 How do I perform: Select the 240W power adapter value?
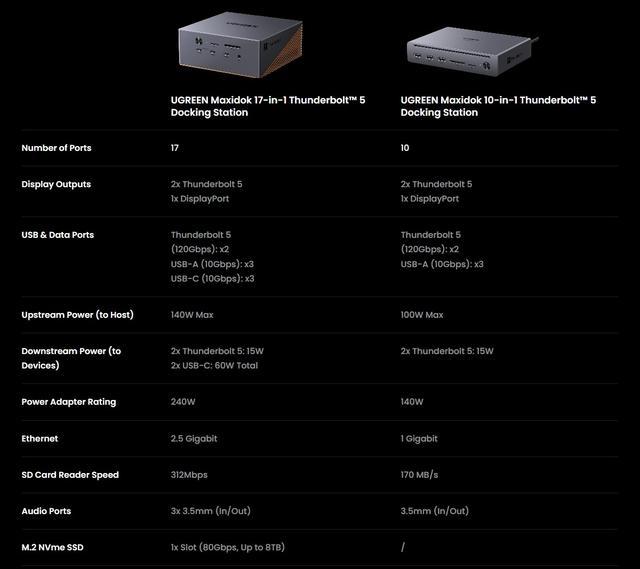[x=184, y=402]
